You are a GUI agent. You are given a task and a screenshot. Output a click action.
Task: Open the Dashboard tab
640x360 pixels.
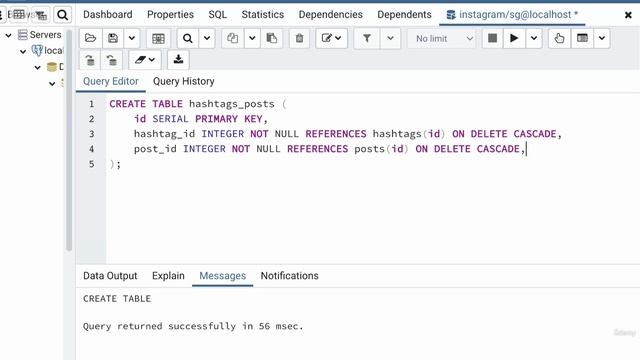click(x=108, y=15)
